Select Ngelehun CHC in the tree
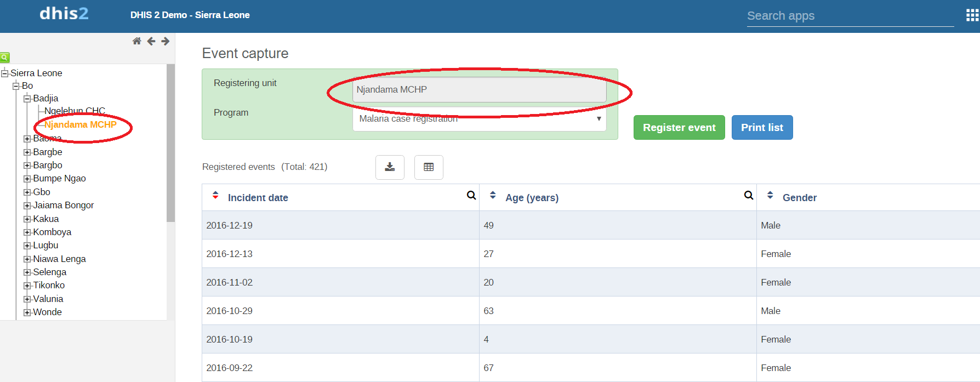 (x=75, y=111)
